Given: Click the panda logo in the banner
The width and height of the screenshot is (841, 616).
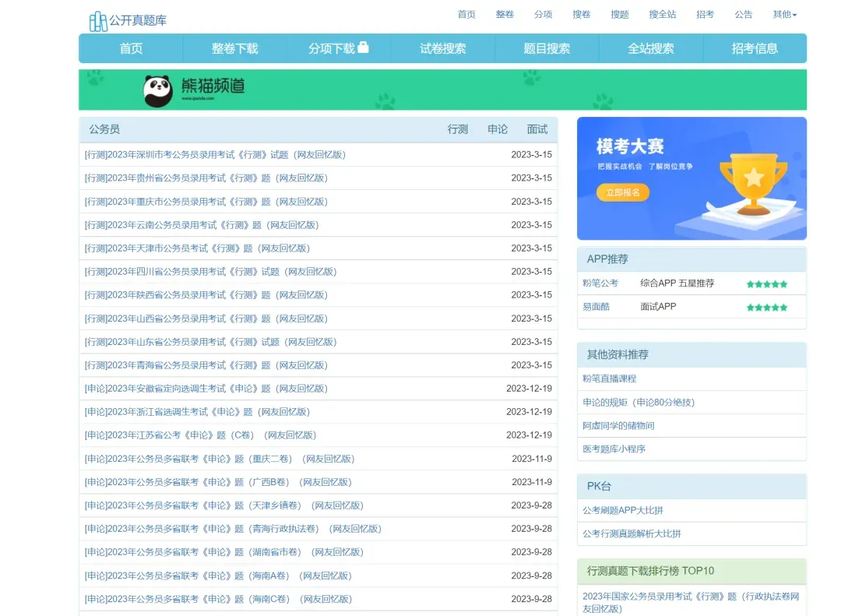Looking at the screenshot, I should pos(158,90).
